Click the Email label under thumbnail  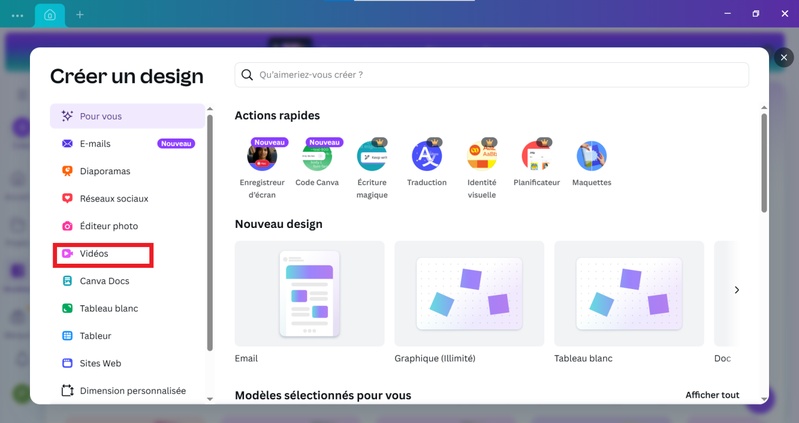pos(246,358)
